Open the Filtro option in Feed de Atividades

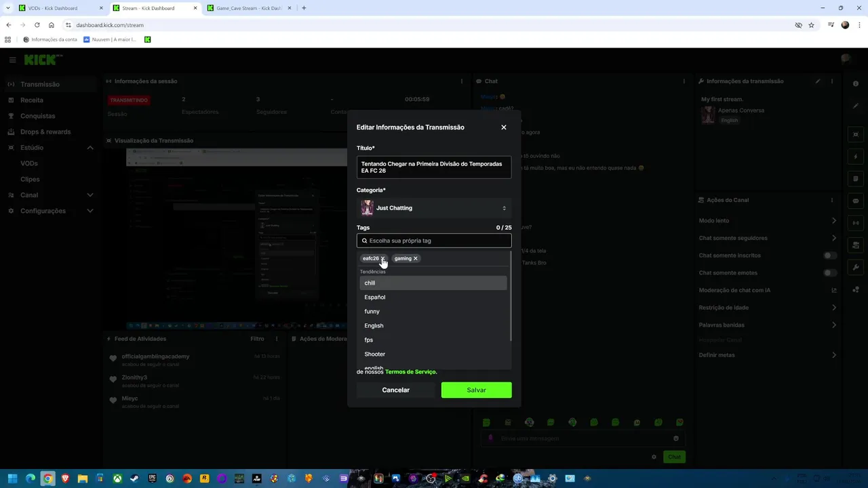(257, 339)
